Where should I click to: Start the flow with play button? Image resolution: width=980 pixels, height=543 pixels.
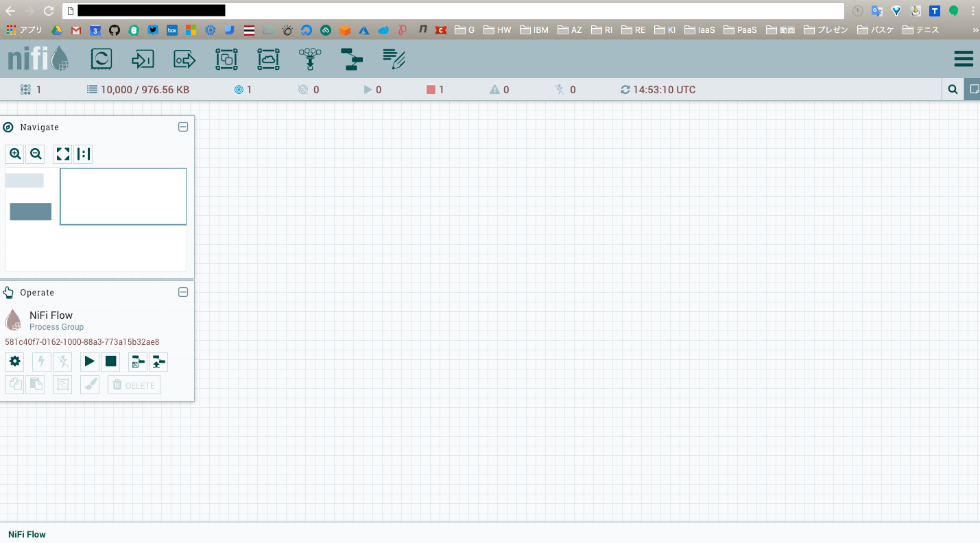tap(90, 361)
